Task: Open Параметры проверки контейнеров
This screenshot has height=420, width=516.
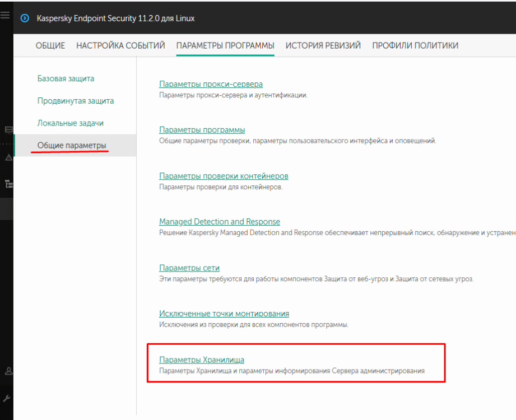Action: [224, 176]
